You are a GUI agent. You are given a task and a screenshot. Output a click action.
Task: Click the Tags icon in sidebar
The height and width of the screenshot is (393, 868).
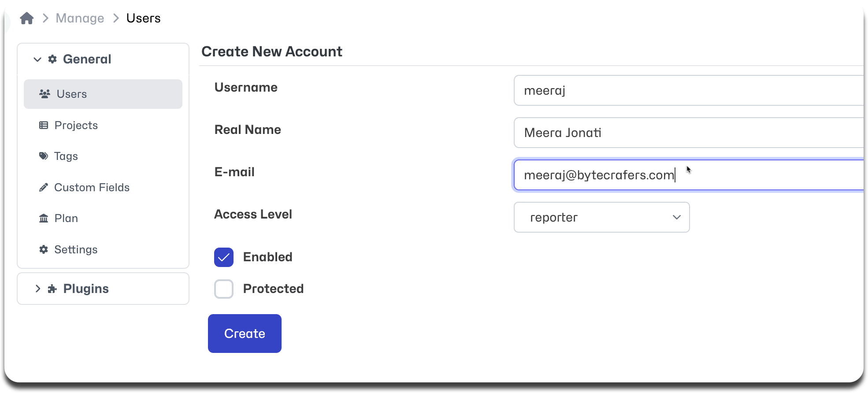44,156
